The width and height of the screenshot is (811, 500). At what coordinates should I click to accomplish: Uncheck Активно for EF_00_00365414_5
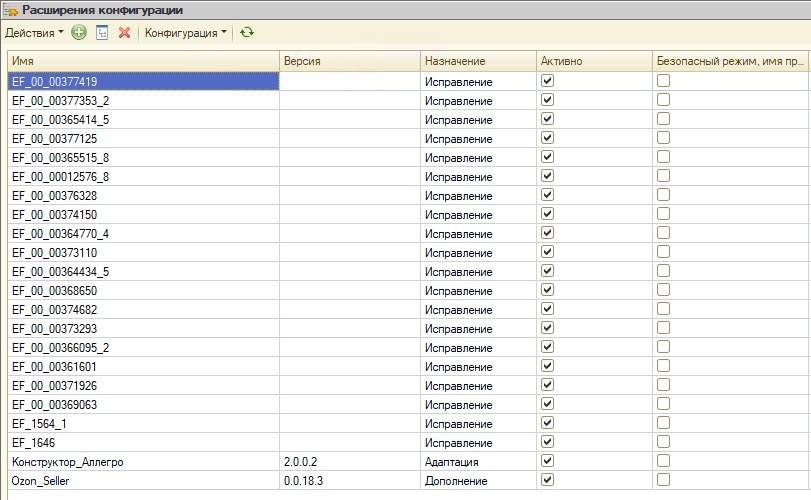[x=547, y=119]
